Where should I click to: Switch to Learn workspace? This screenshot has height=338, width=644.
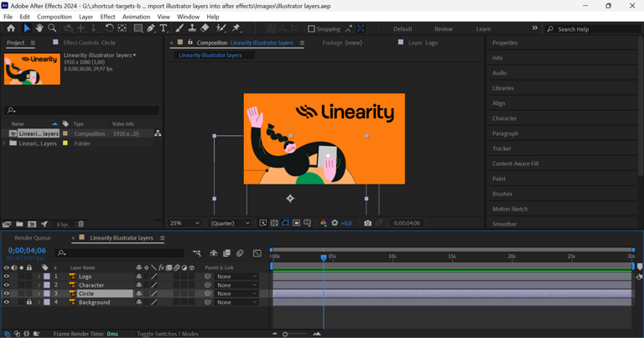[x=483, y=29]
